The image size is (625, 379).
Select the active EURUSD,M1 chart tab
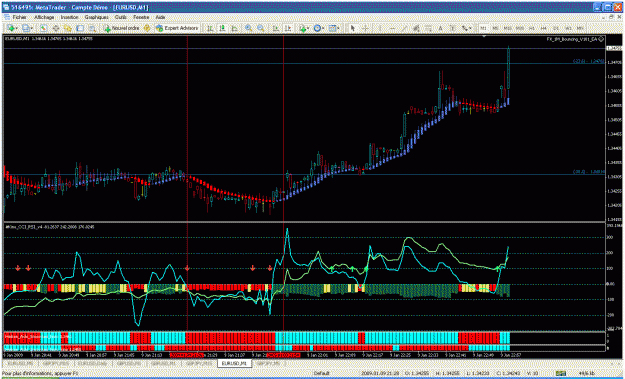[234, 363]
